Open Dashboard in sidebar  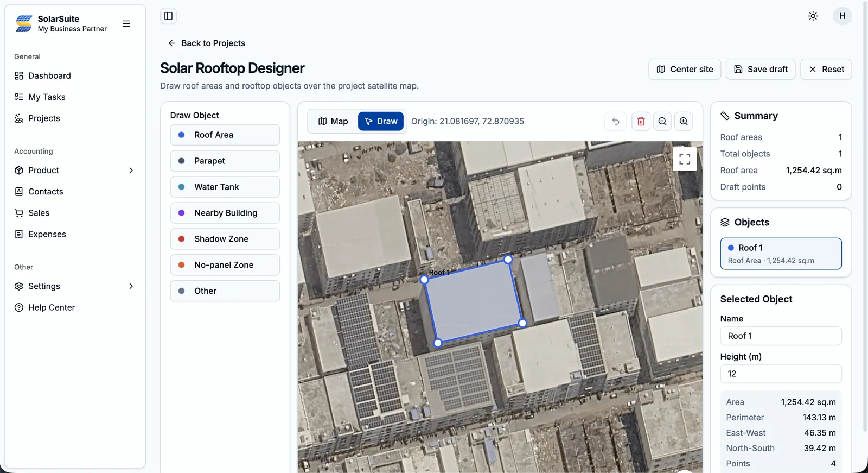[x=75, y=76]
